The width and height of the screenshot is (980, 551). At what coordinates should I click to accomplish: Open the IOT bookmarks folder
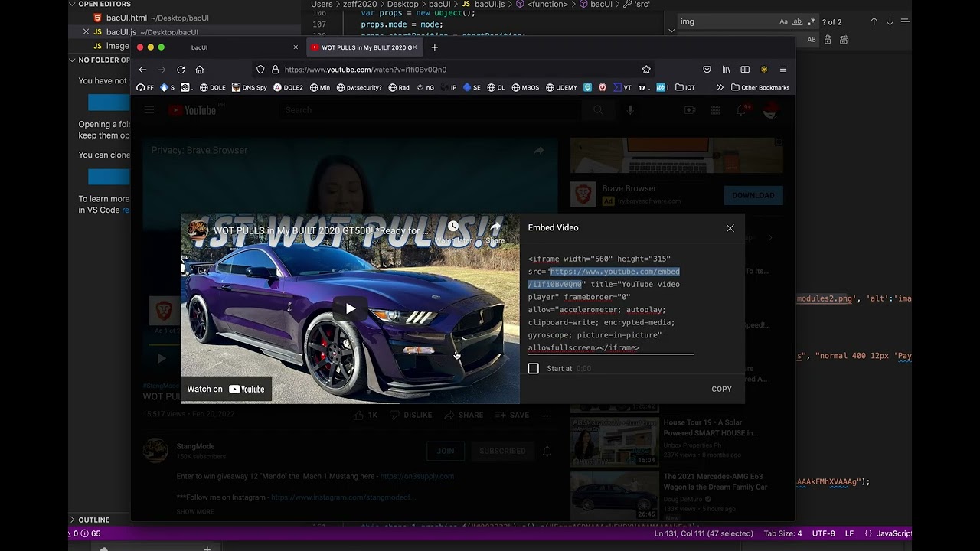[684, 88]
